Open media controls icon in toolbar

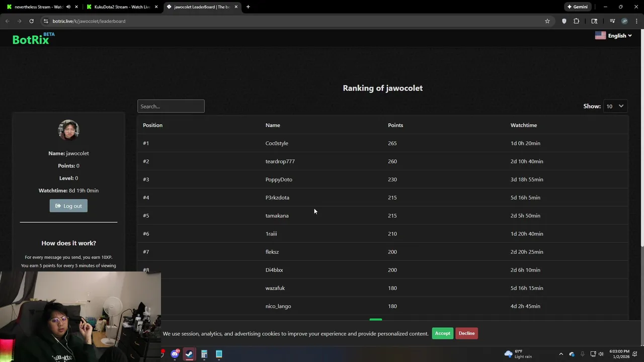point(612,21)
